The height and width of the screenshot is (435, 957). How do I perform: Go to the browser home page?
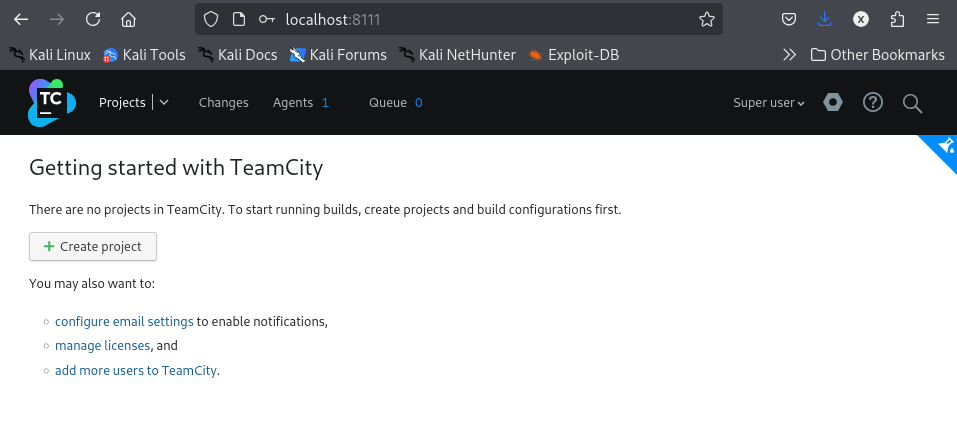pyautogui.click(x=128, y=20)
